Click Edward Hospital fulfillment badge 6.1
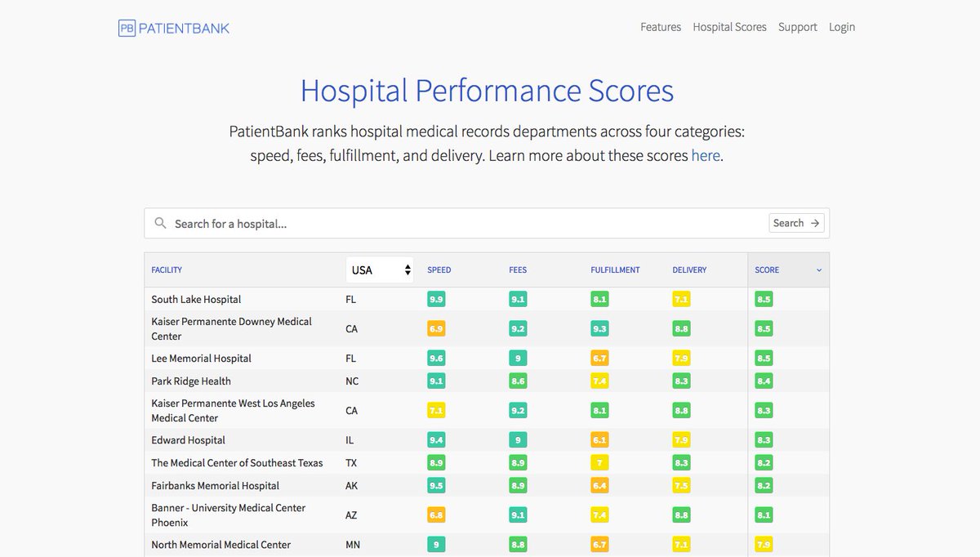The image size is (980, 557). pos(599,440)
